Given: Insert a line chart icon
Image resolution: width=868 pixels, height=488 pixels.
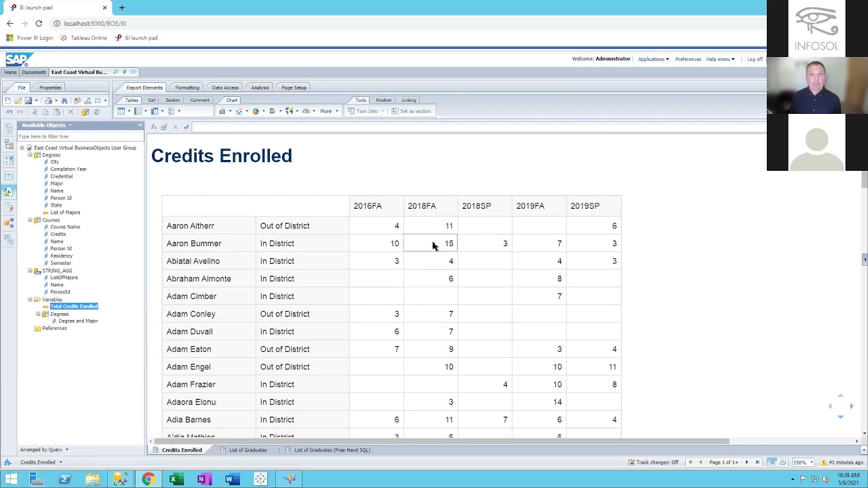Looking at the screenshot, I should pyautogui.click(x=239, y=111).
